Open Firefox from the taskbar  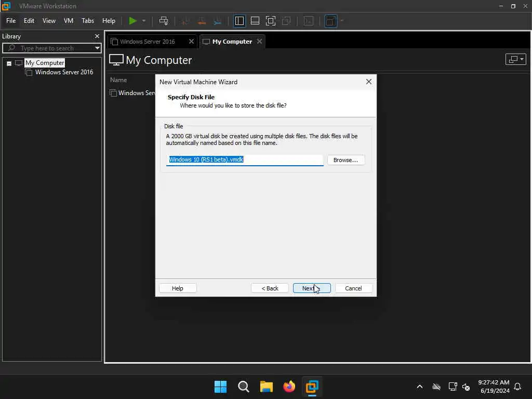pyautogui.click(x=289, y=387)
